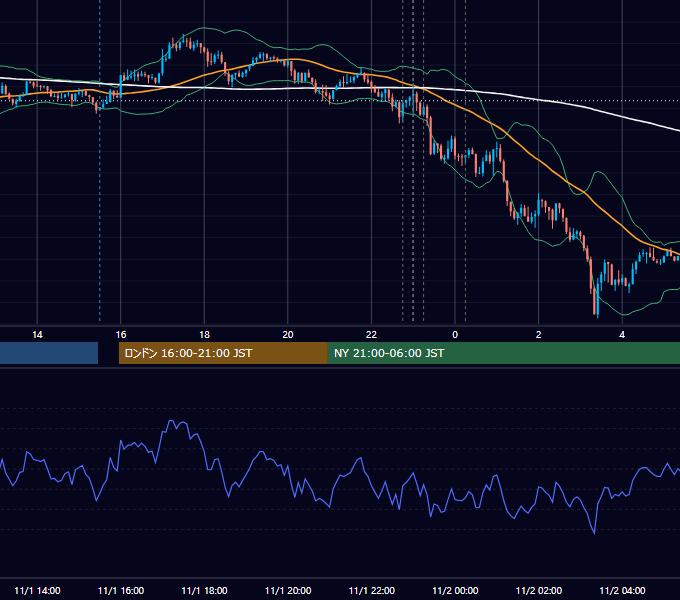Image resolution: width=680 pixels, height=600 pixels.
Task: Click the 11/2 00:00 date label
Action: [x=455, y=590]
